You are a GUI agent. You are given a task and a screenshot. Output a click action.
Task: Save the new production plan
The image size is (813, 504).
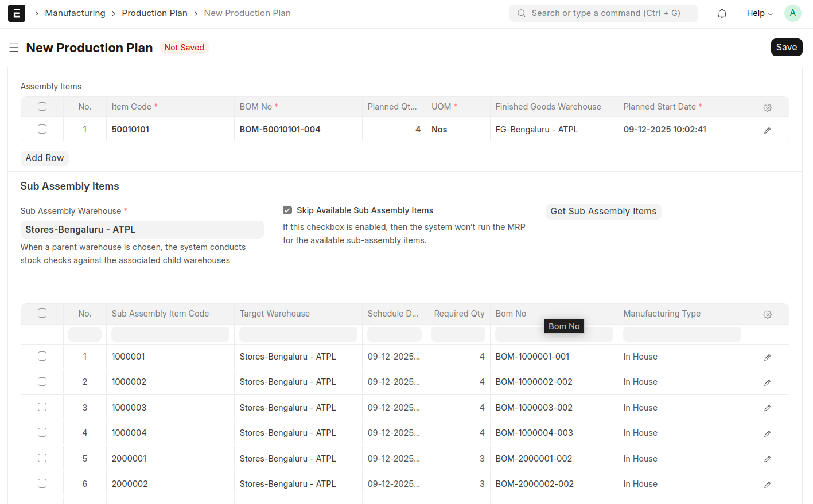point(786,48)
